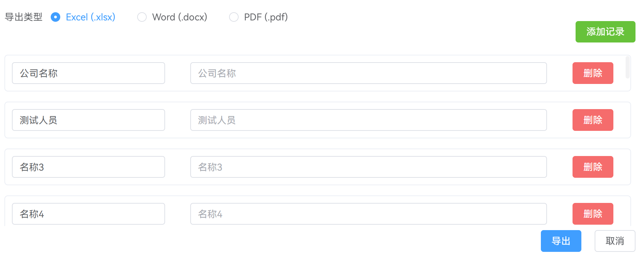Image resolution: width=644 pixels, height=259 pixels.
Task: Click the blue 导出 button
Action: (561, 241)
